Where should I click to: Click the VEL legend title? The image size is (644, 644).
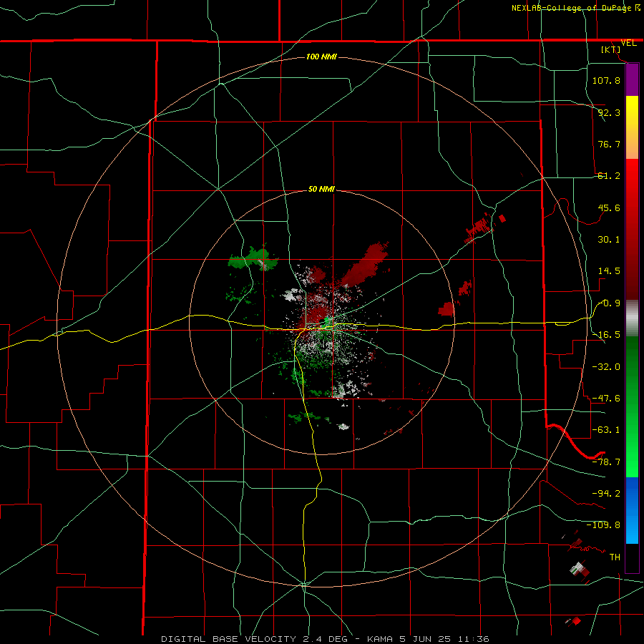click(x=628, y=43)
